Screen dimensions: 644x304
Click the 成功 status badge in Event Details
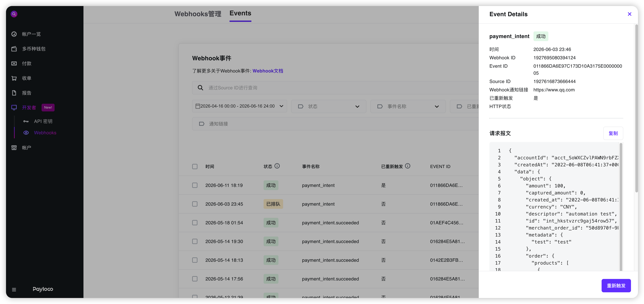click(x=541, y=36)
